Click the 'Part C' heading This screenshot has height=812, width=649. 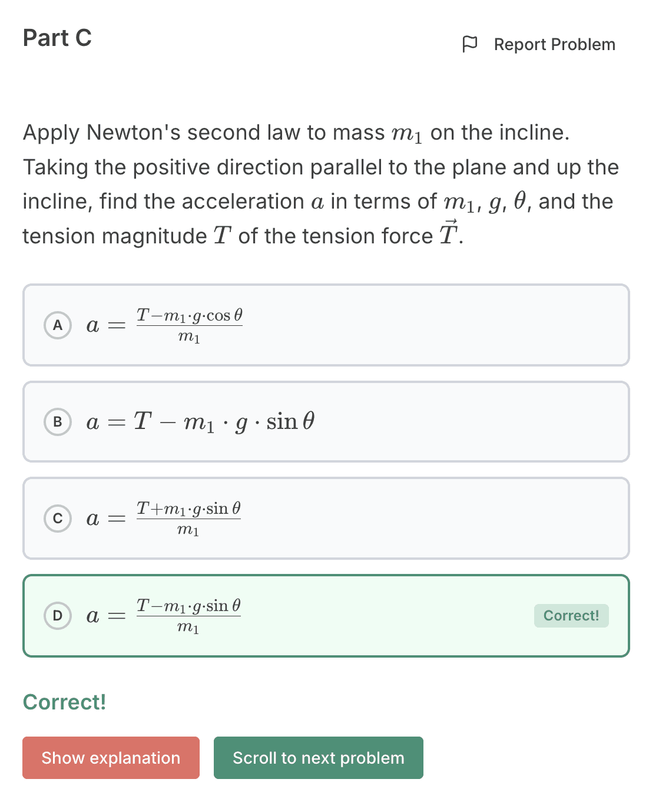(x=57, y=38)
